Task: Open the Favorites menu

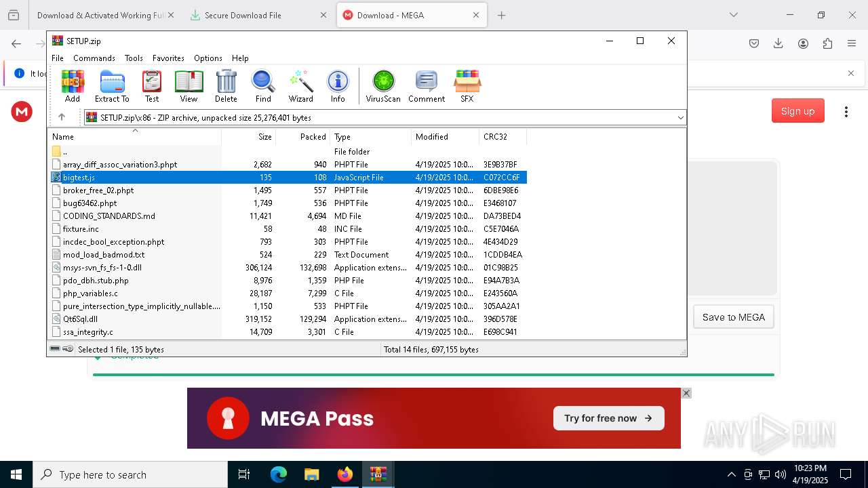Action: pos(168,58)
